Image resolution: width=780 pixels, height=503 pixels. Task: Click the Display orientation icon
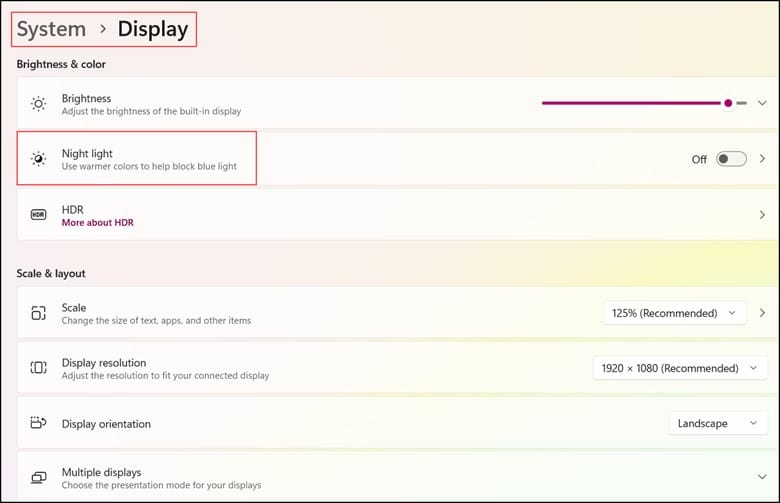[x=38, y=423]
